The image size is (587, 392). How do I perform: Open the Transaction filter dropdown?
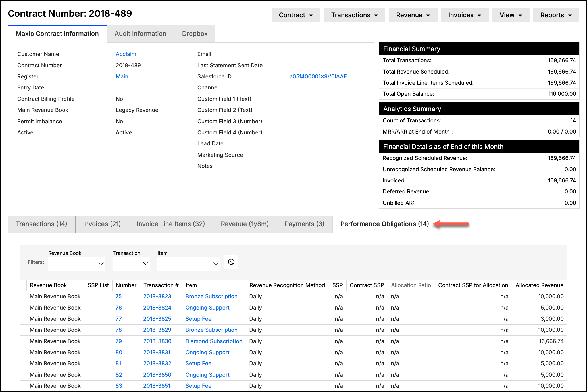pyautogui.click(x=131, y=264)
